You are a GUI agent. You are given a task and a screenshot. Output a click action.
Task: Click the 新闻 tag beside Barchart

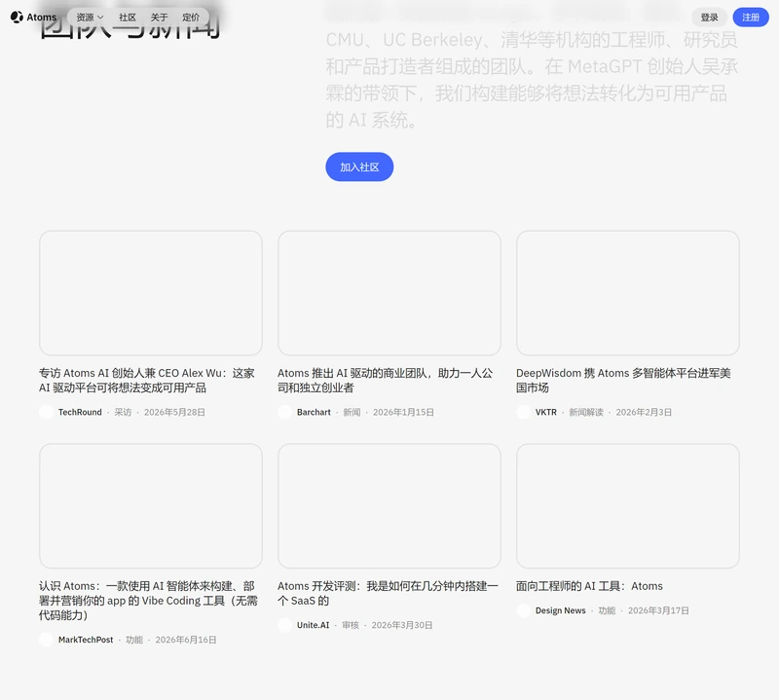(352, 413)
